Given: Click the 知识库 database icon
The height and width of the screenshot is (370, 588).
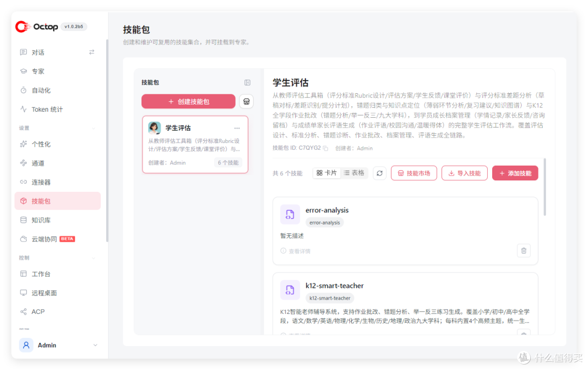Looking at the screenshot, I should coord(23,220).
